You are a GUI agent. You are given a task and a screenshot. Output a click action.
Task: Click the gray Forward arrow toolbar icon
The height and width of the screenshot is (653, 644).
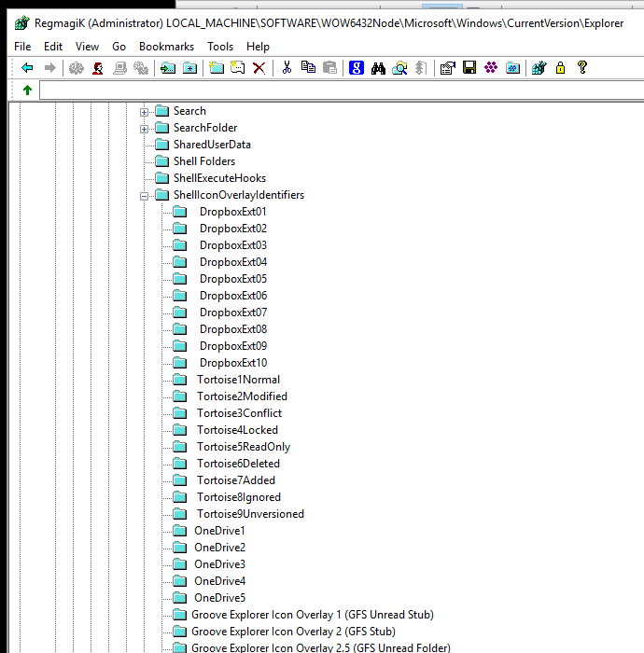pos(50,67)
